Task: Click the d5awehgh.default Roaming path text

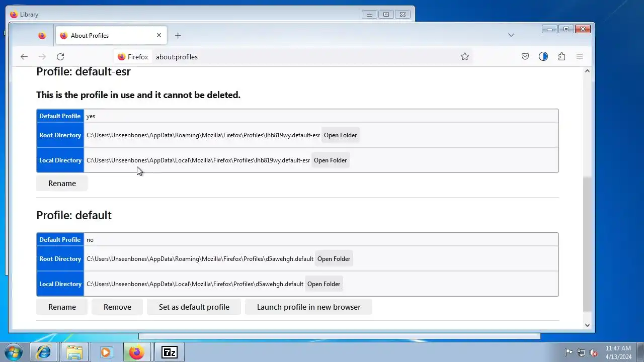Action: pos(200,259)
